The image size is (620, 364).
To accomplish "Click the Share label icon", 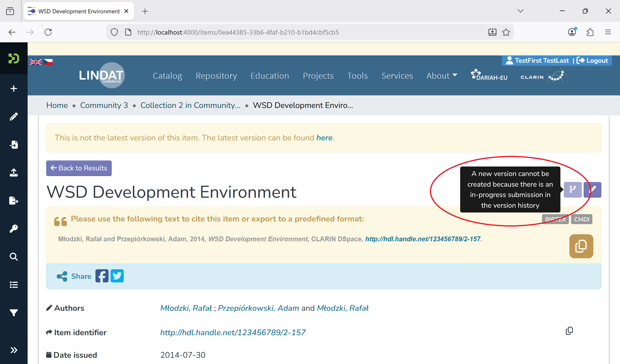I will 62,276.
